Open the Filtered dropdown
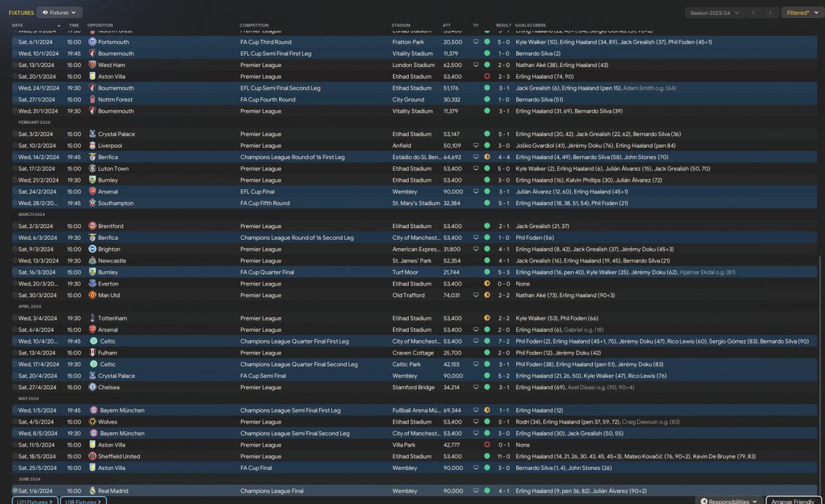 (x=801, y=12)
